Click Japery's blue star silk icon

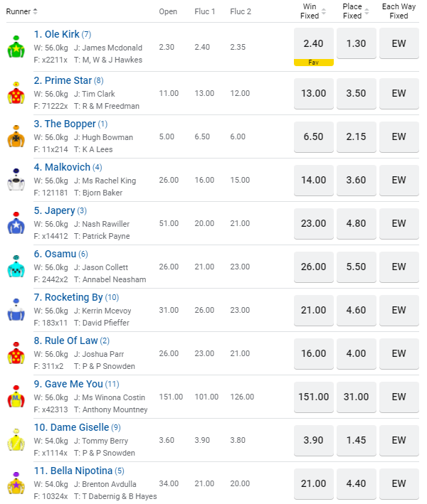click(x=16, y=224)
